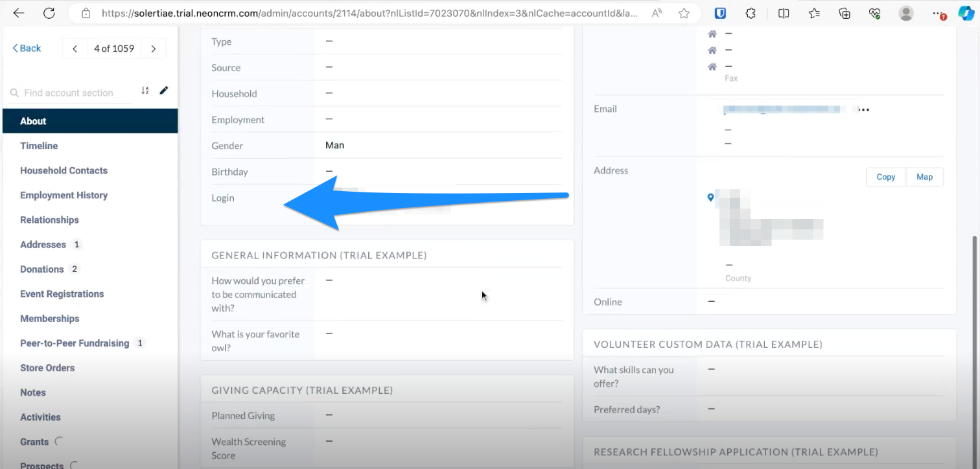Click the map pin icon in Address

coord(710,198)
